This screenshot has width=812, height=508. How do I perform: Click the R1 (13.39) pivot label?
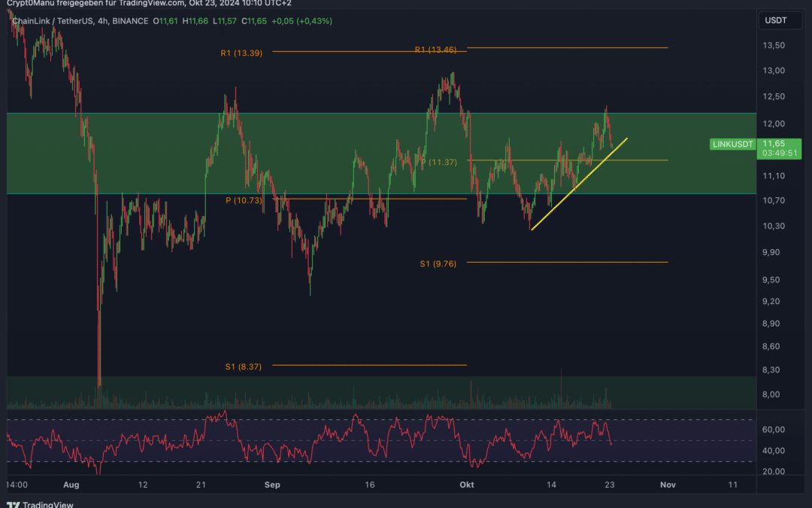click(x=241, y=53)
